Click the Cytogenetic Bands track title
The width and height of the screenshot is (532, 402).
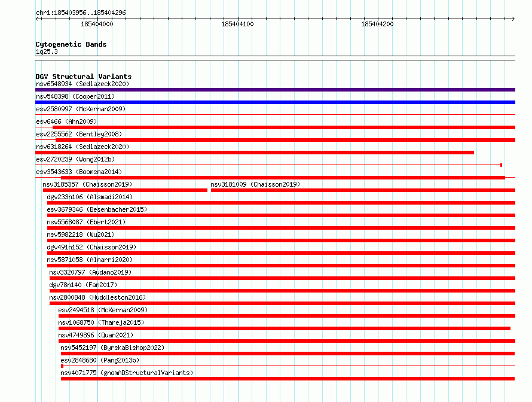tap(71, 44)
